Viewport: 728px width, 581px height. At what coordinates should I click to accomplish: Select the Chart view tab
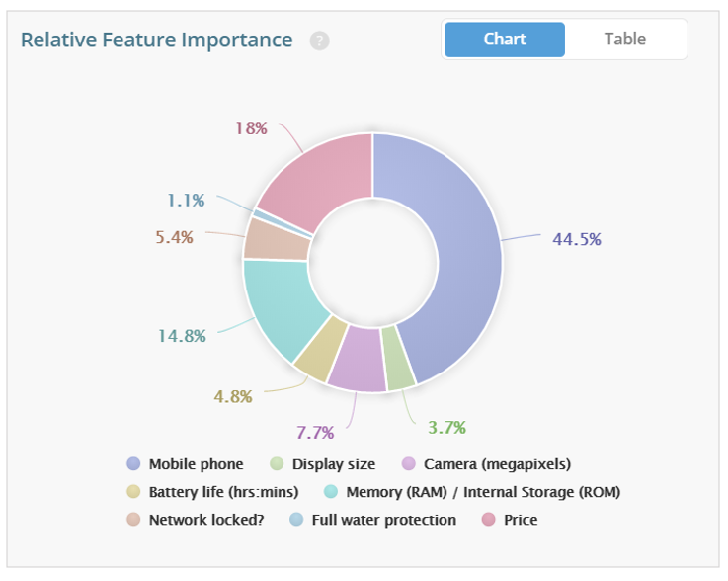coord(505,40)
